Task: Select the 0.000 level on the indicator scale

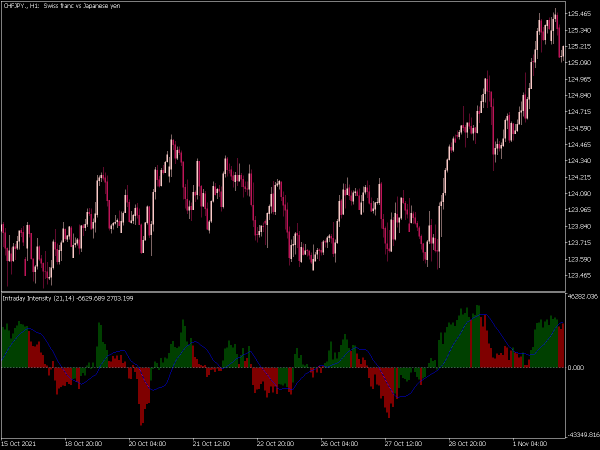Action: pyautogui.click(x=576, y=368)
